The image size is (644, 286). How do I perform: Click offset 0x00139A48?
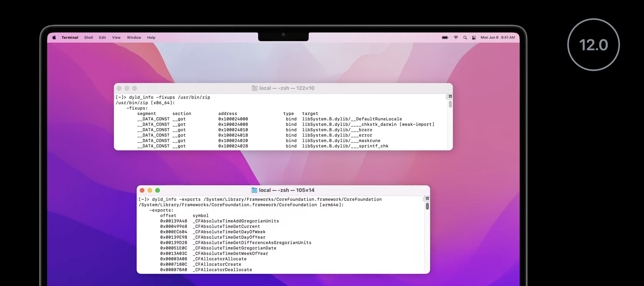tap(174, 221)
